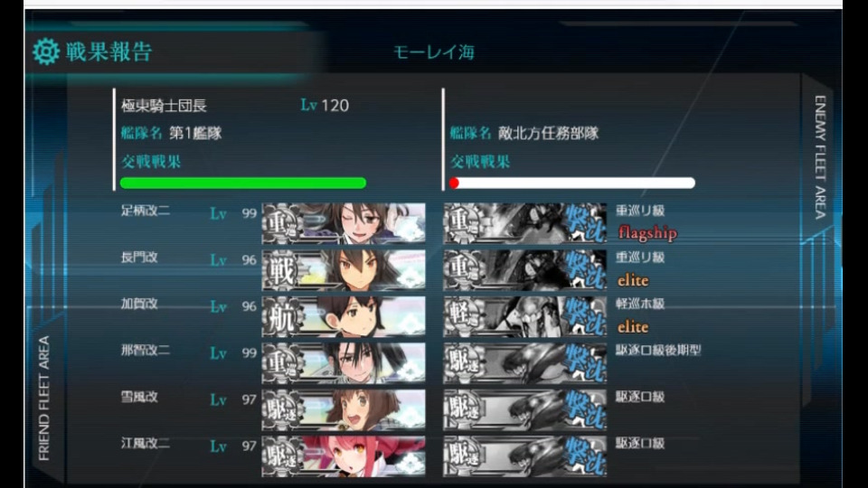Click the 戦 badge on 長門改 card
Screen dimensions: 868x488
pos(282,270)
